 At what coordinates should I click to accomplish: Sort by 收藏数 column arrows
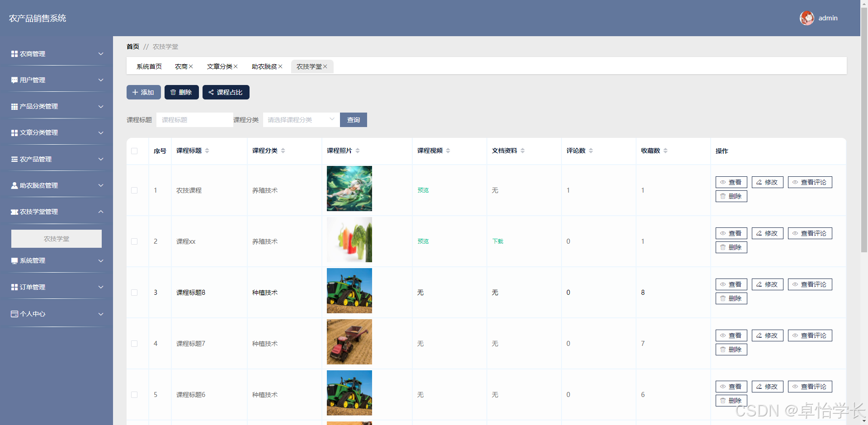click(x=665, y=151)
